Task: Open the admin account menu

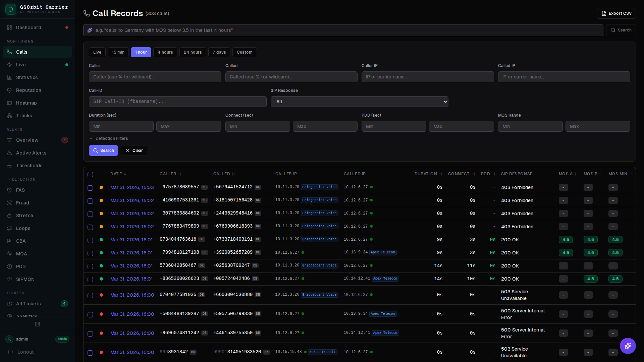Action: coord(37,339)
